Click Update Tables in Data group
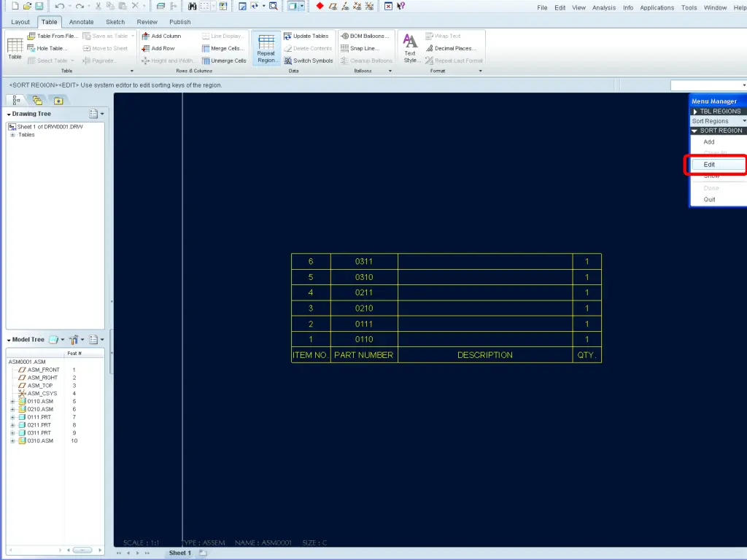The image size is (747, 560). 306,36
